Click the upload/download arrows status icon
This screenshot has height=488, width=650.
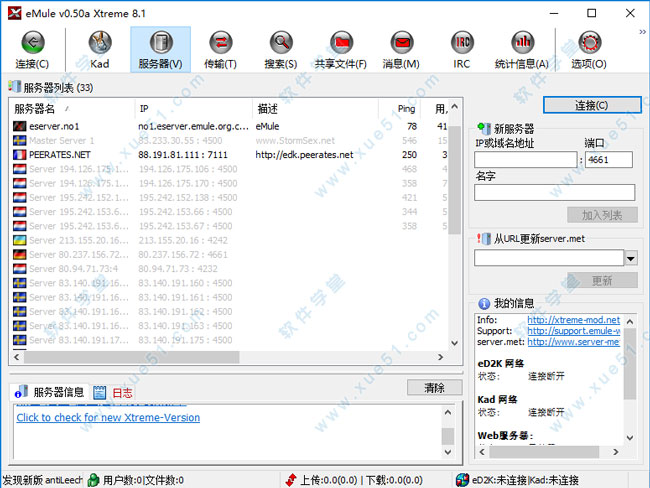pos(291,480)
